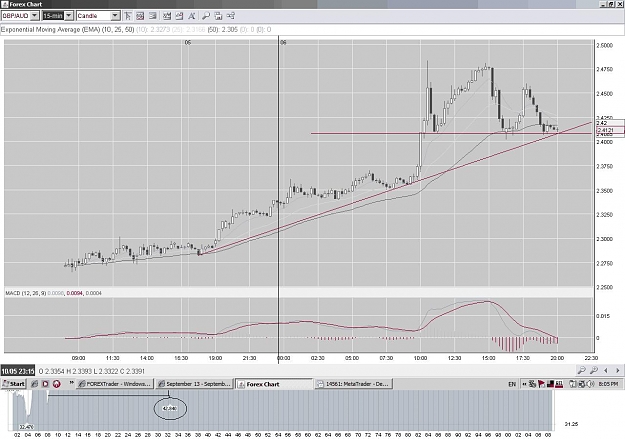This screenshot has width=625, height=439.
Task: Click the 8:05 PM system clock
Action: coord(608,384)
